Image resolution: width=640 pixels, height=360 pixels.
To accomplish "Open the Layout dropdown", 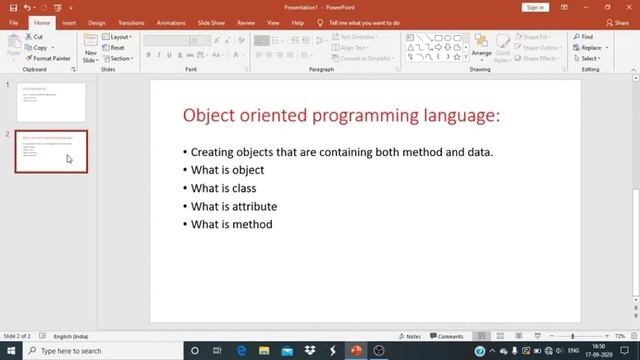I will click(117, 37).
